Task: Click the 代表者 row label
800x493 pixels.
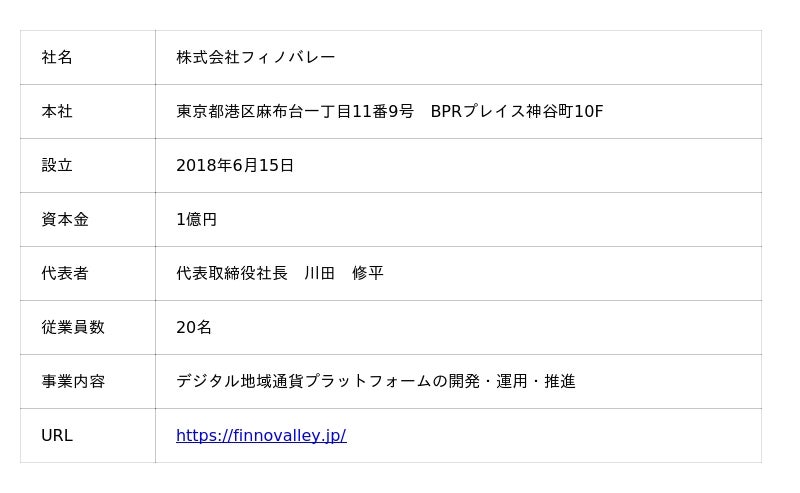Action: point(65,273)
